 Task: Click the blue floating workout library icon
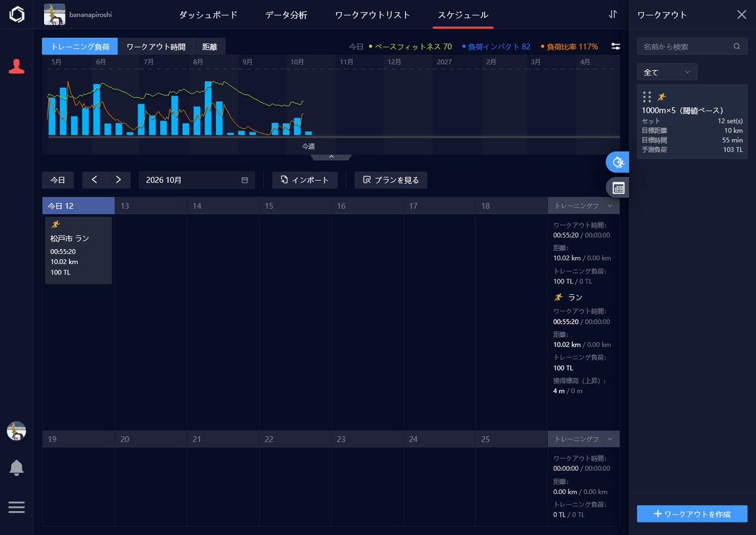pos(618,162)
